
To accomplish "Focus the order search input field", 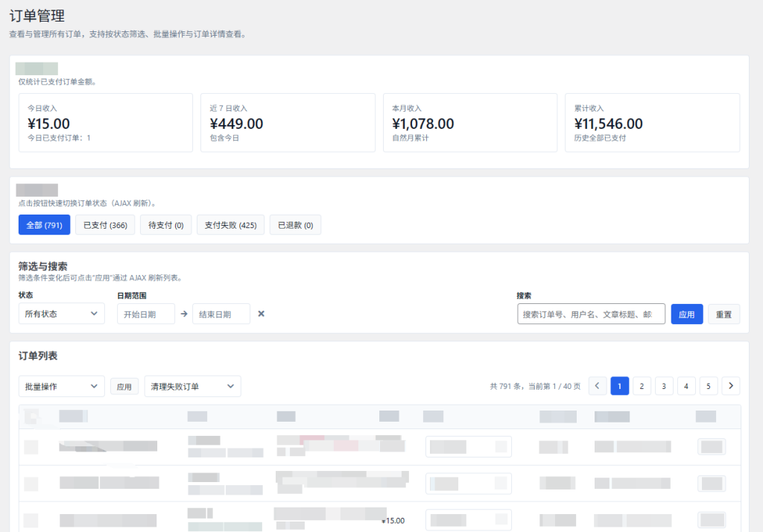I will coord(591,314).
